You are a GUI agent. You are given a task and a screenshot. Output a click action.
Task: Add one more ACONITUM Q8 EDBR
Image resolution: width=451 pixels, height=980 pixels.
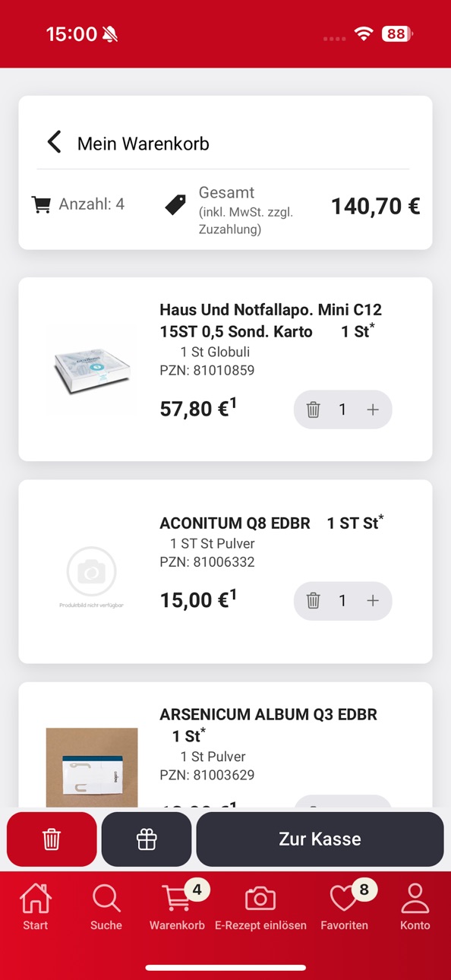coord(373,601)
